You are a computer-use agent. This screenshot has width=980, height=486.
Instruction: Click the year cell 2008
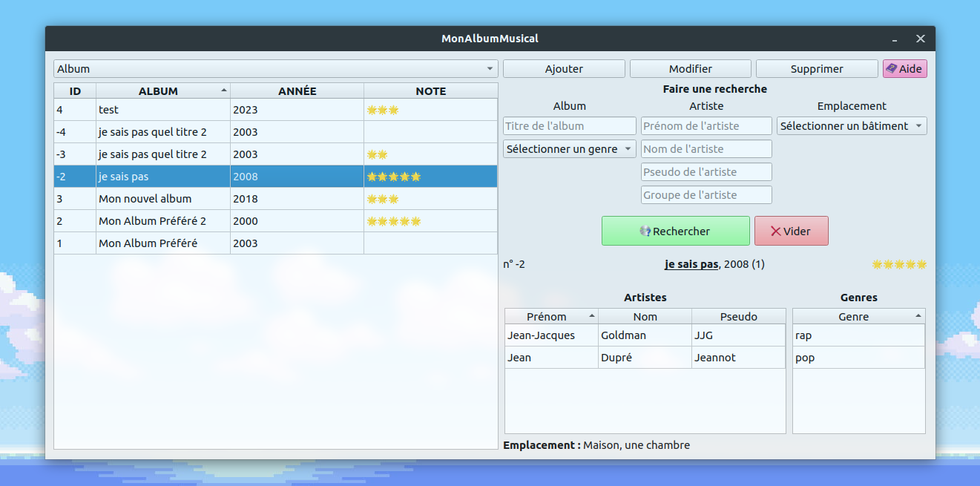coord(297,177)
